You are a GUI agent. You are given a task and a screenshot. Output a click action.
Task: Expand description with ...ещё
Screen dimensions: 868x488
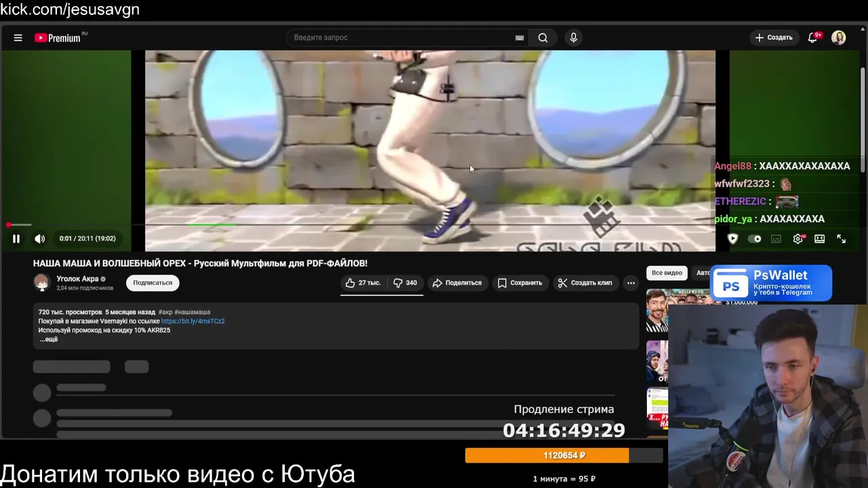(x=49, y=339)
